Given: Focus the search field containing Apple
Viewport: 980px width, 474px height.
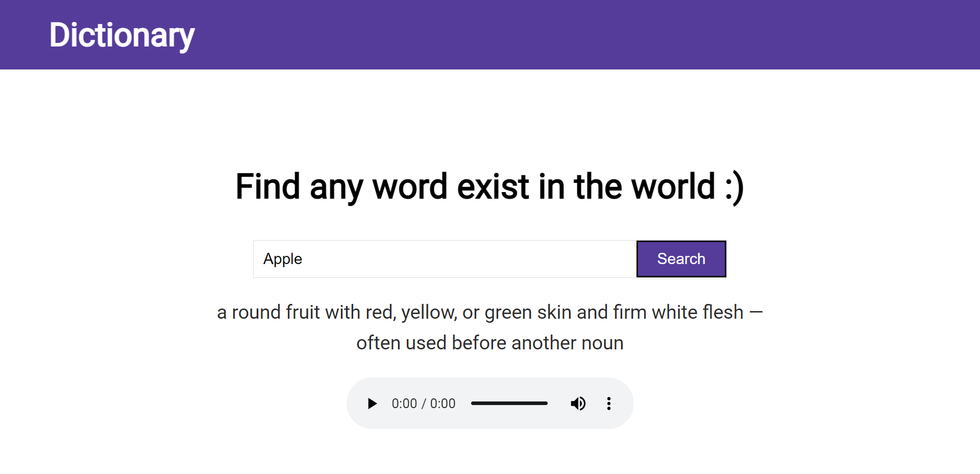Looking at the screenshot, I should (445, 259).
